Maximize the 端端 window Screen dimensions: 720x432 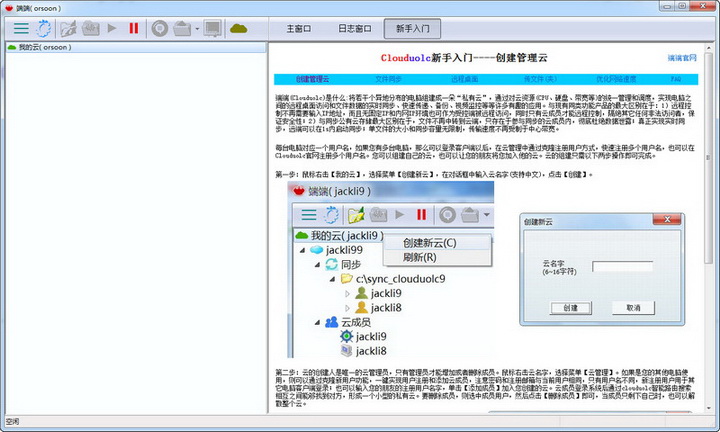coord(682,6)
